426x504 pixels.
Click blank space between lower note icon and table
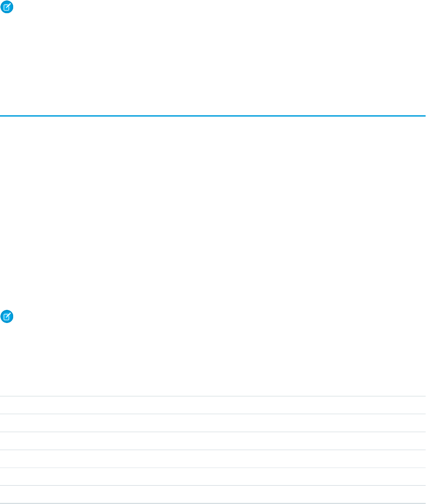tap(213, 359)
